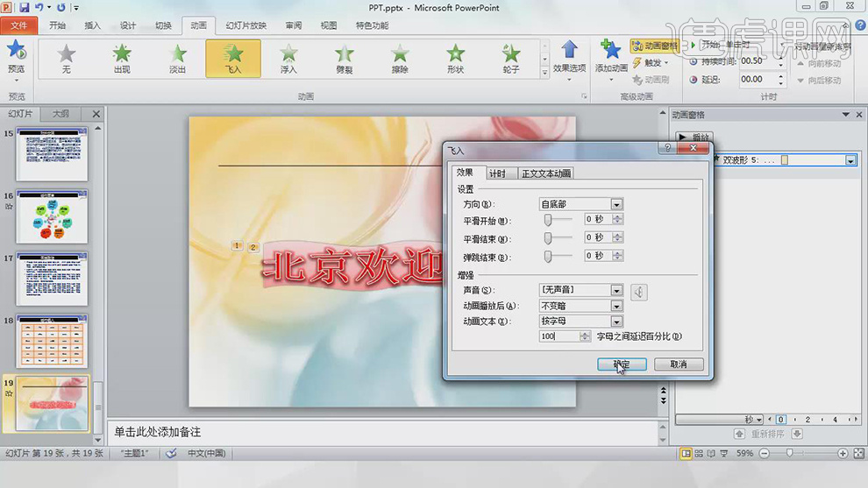Select the Shape (形状) animation effect
This screenshot has width=868, height=488.
pos(455,58)
